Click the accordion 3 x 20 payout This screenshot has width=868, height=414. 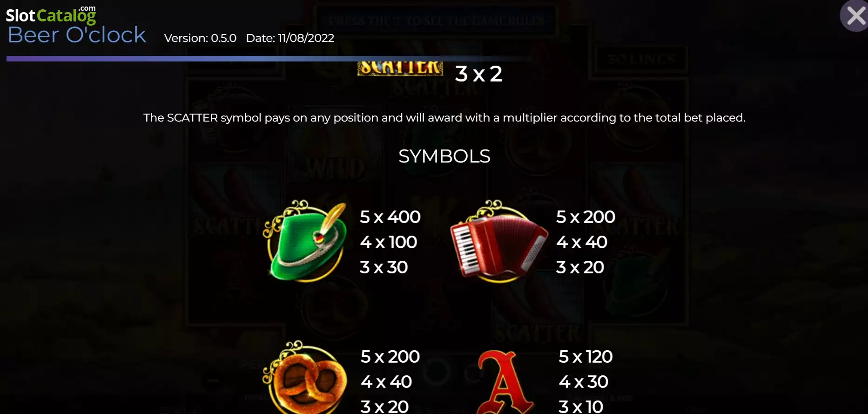point(580,267)
